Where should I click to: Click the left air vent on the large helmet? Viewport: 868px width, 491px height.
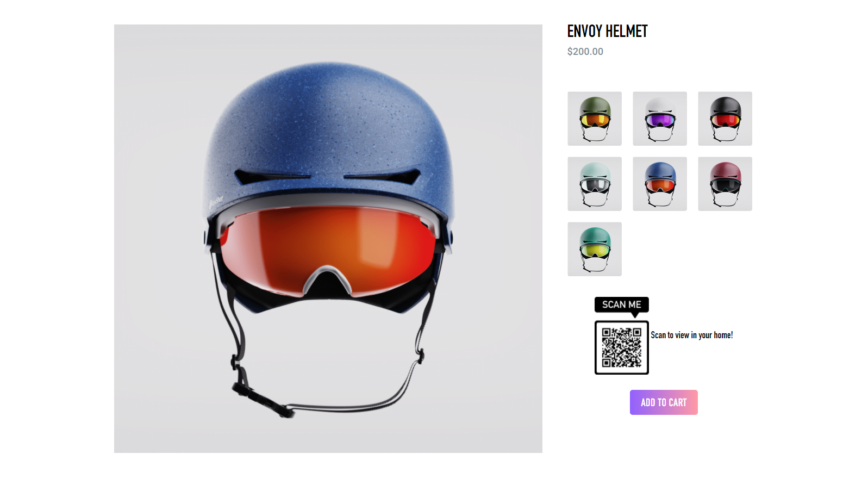(272, 176)
